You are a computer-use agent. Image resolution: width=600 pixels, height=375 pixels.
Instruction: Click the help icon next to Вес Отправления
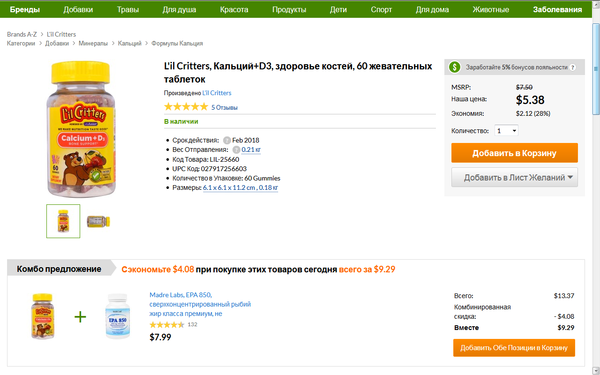click(x=236, y=150)
